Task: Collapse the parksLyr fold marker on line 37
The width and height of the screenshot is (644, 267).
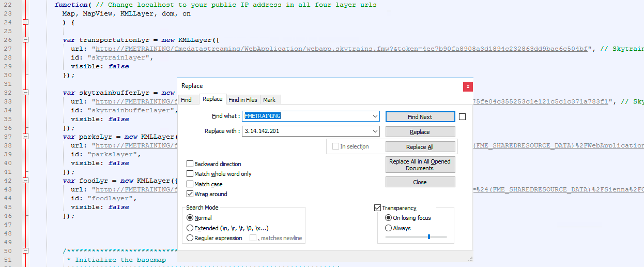Action: 25,137
